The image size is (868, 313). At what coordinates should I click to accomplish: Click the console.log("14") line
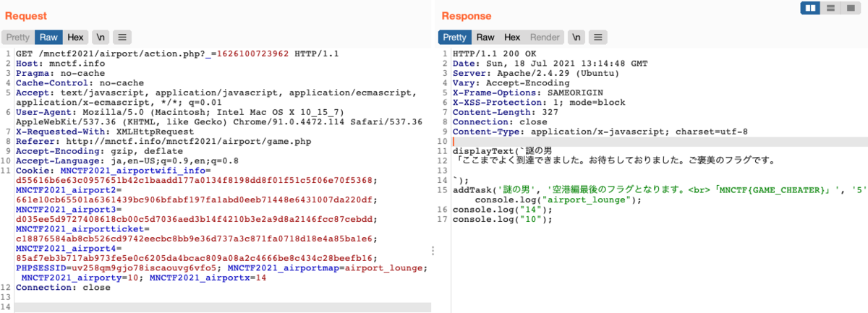[502, 210]
